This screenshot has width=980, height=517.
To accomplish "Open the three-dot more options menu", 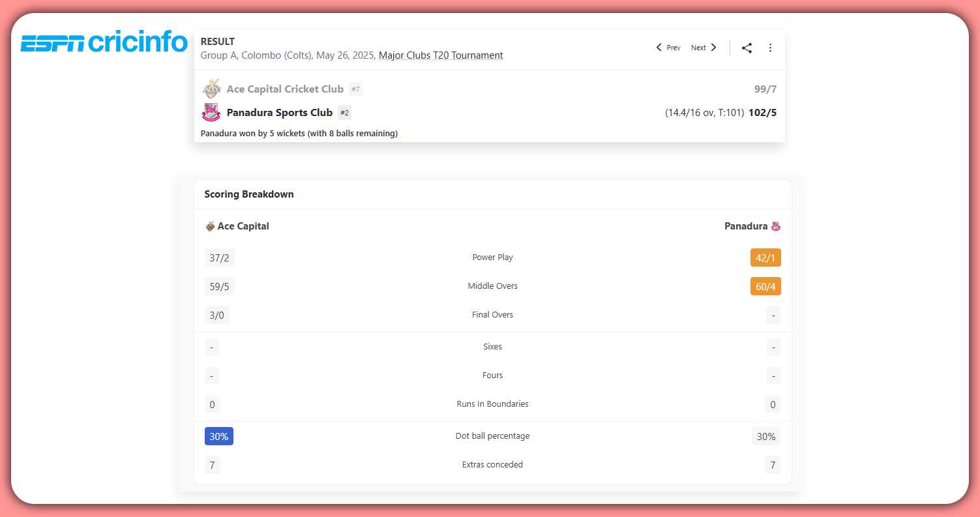I will [x=770, y=48].
